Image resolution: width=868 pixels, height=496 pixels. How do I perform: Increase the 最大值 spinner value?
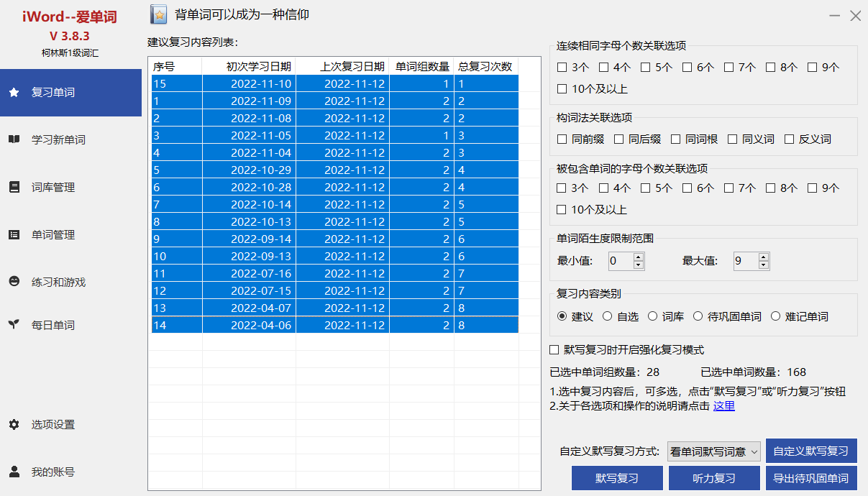tap(764, 257)
